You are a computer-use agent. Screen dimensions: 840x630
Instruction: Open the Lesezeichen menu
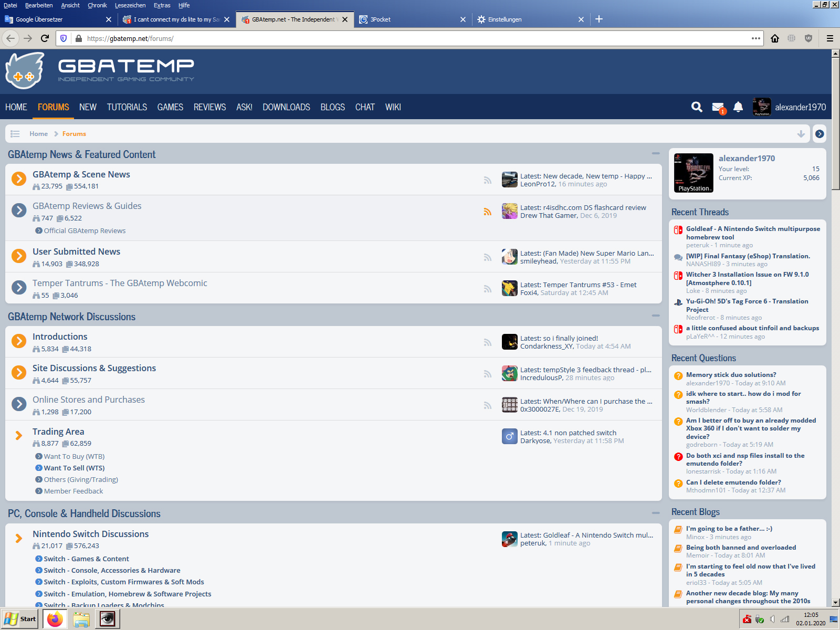[x=130, y=5]
